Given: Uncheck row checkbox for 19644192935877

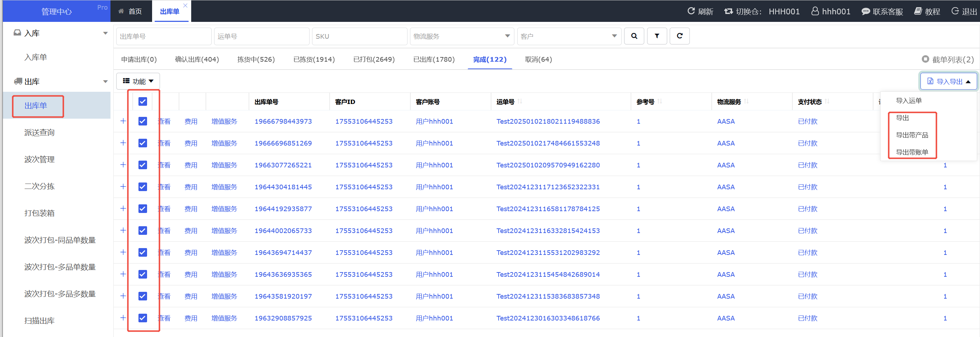Looking at the screenshot, I should pyautogui.click(x=143, y=209).
